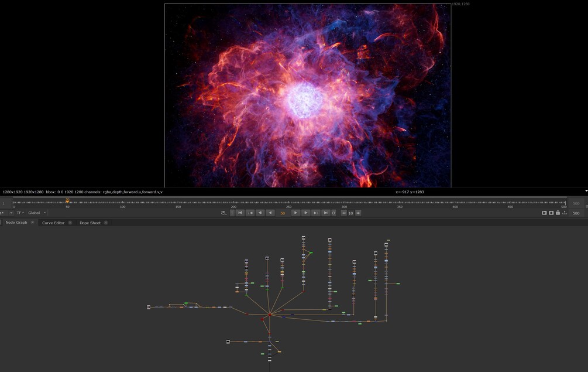Viewport: 588px width, 372px height.
Task: Open the playback loop mode selector
Action: coord(223,213)
